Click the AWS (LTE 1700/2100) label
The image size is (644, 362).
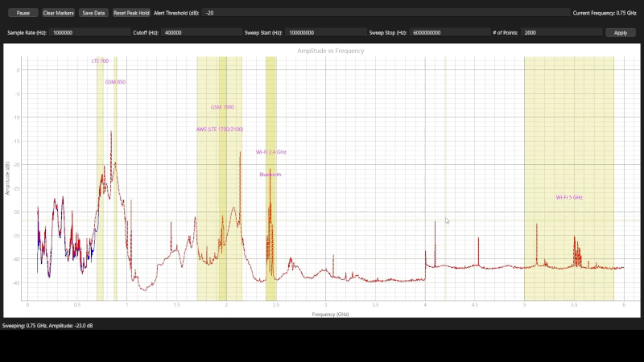220,129
